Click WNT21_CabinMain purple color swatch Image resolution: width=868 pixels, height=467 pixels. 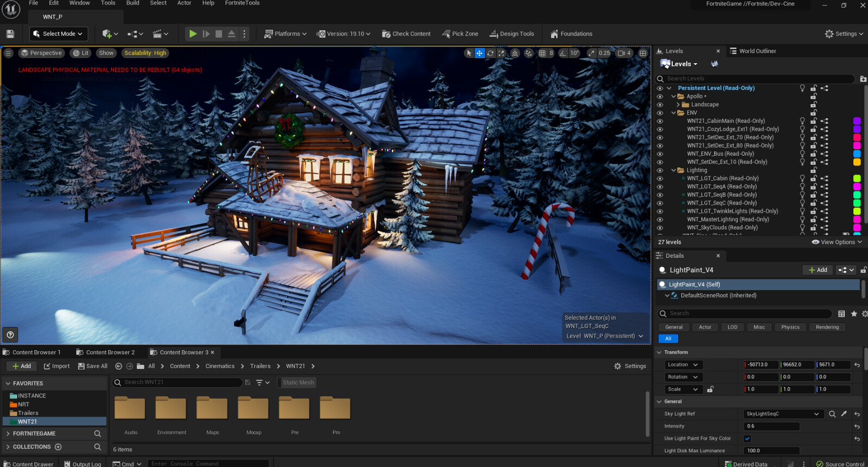pyautogui.click(x=857, y=121)
